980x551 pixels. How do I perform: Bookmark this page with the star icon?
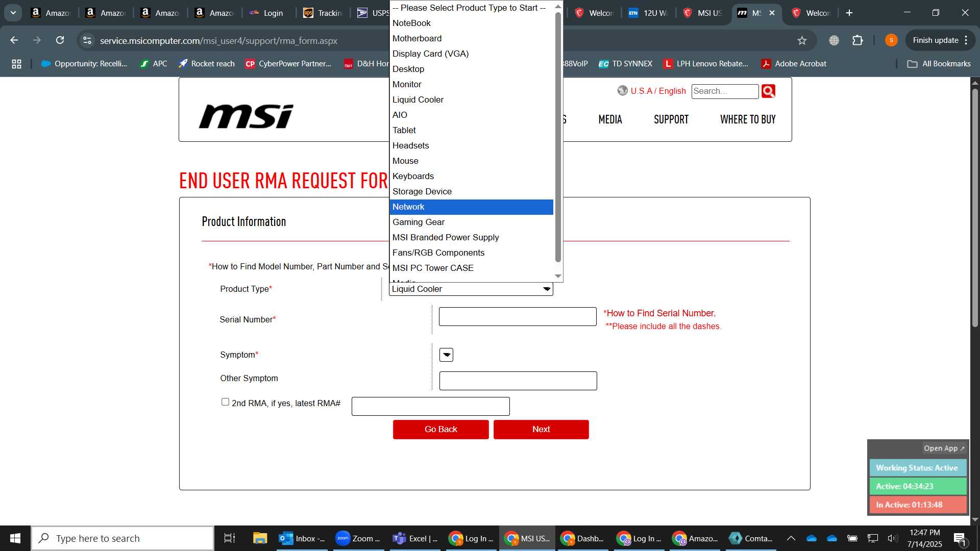coord(802,40)
